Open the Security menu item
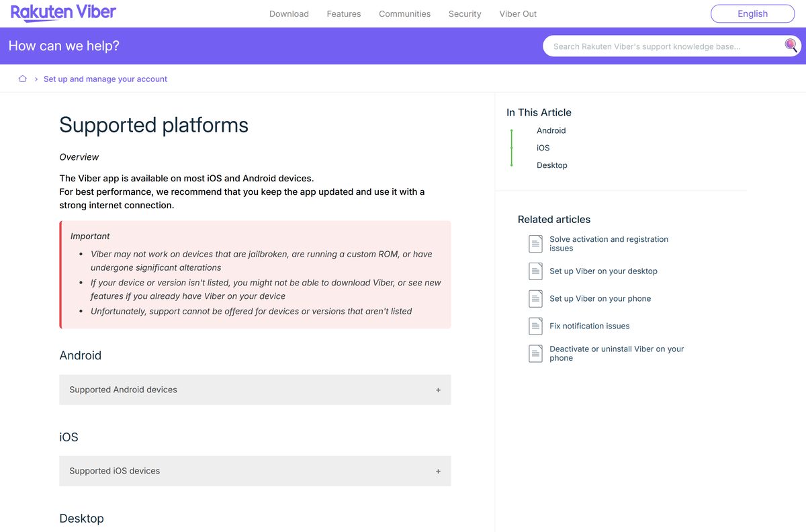The width and height of the screenshot is (806, 532). (465, 13)
